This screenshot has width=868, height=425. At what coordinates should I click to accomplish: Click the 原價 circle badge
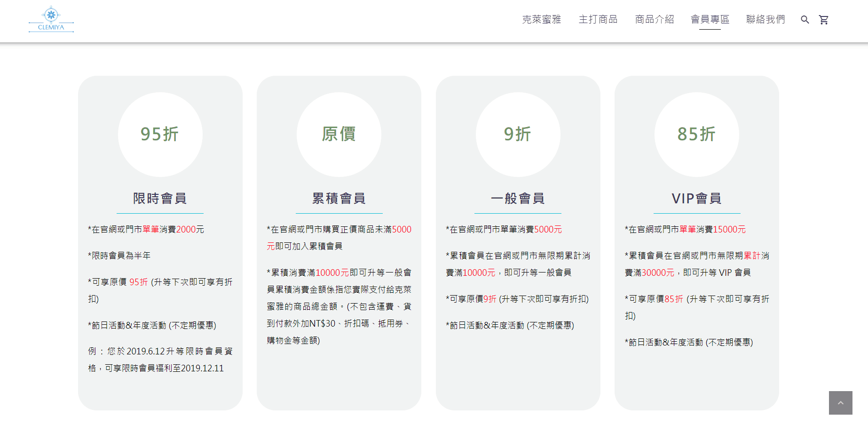(339, 135)
